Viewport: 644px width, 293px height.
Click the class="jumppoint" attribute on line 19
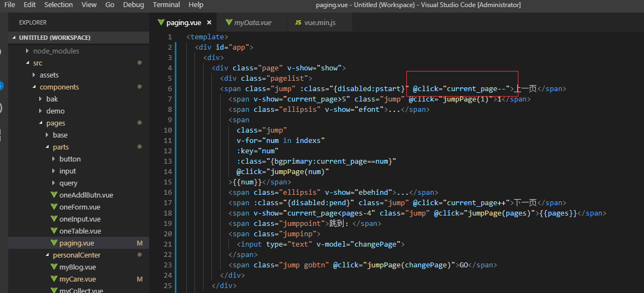tap(289, 224)
